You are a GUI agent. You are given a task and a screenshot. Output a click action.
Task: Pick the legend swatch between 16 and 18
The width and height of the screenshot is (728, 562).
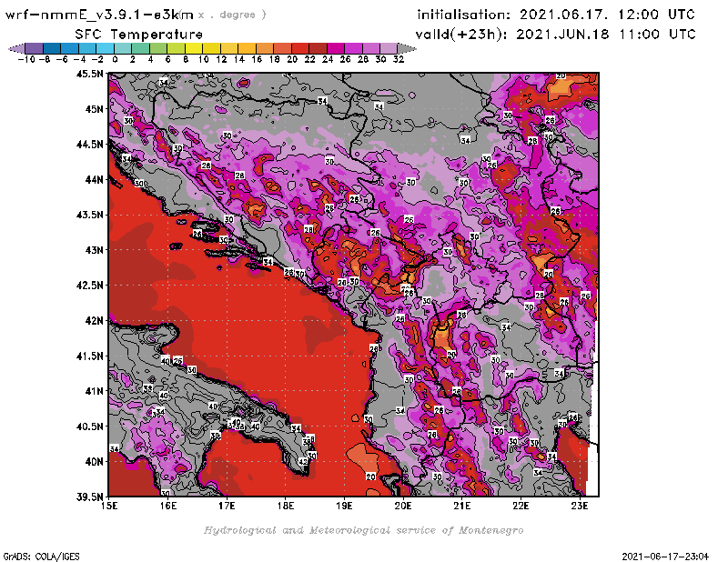(264, 48)
